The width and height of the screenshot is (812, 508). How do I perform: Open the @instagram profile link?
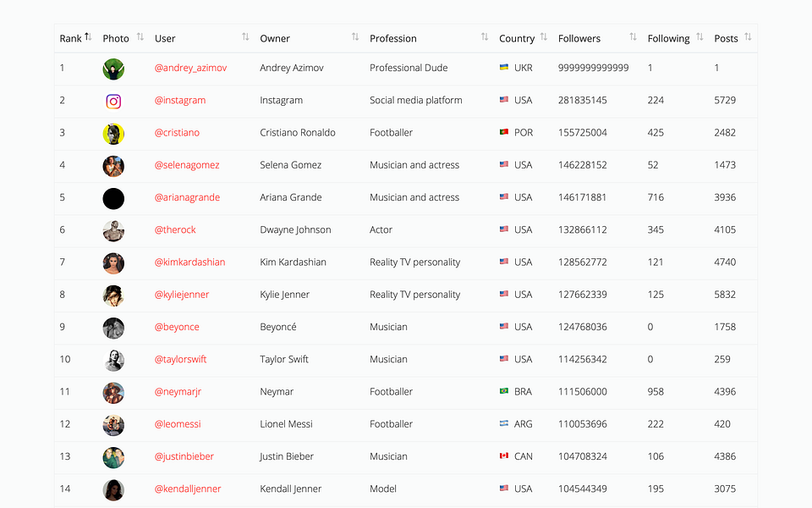click(179, 100)
